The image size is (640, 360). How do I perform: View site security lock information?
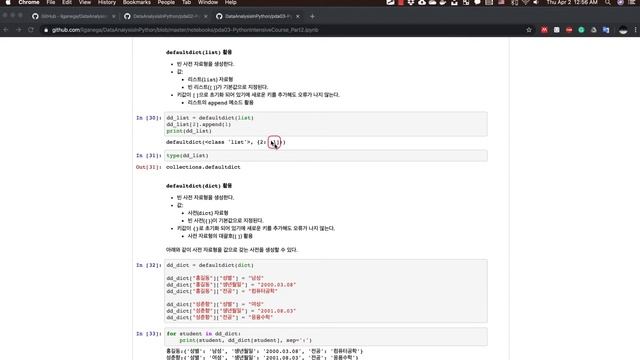(x=46, y=30)
